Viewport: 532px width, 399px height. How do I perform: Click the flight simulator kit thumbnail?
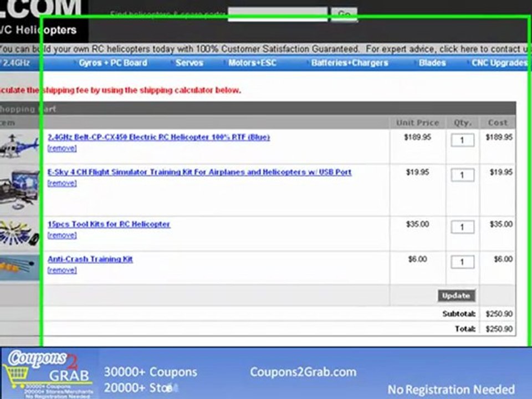19,190
